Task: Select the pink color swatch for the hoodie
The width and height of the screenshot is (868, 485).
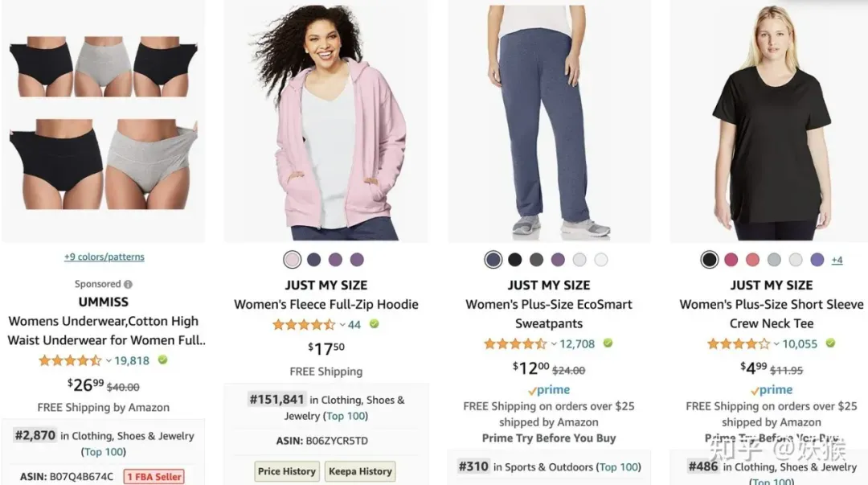Action: point(293,260)
